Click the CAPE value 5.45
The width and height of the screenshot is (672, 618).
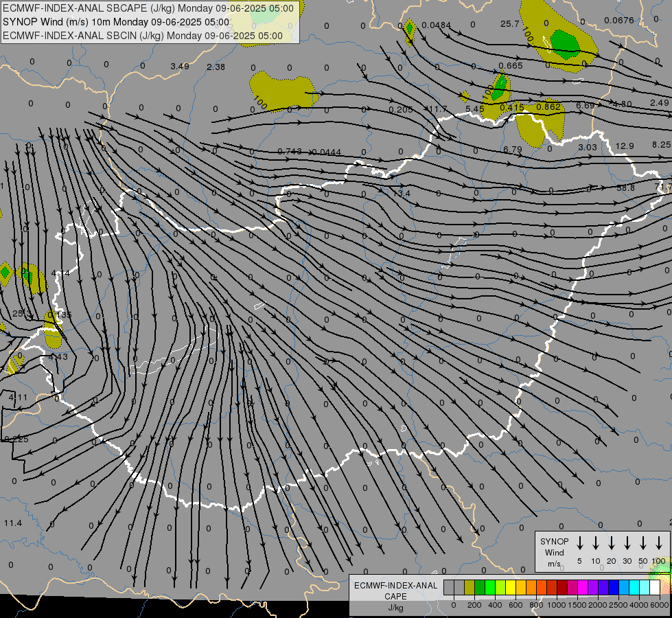point(474,108)
